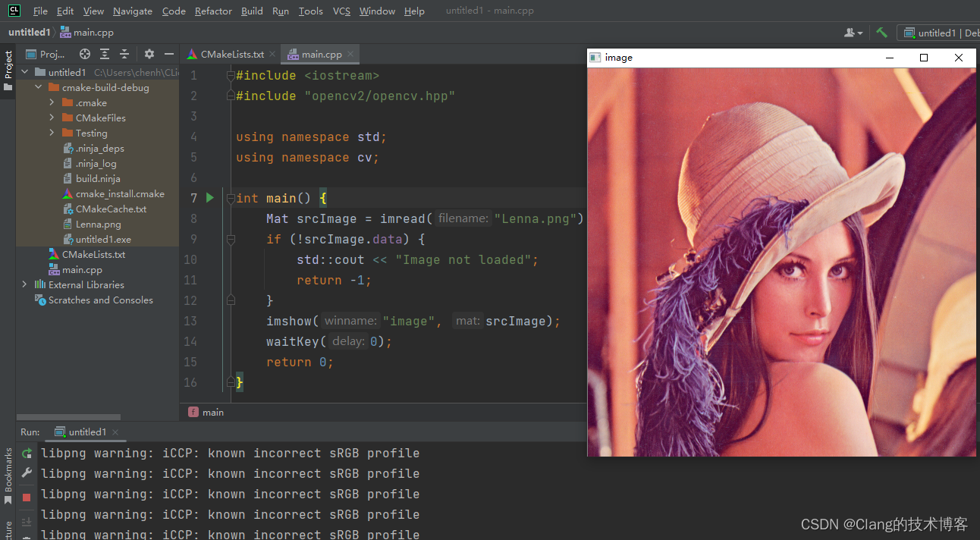Switch to main.cpp editor tab

320,55
